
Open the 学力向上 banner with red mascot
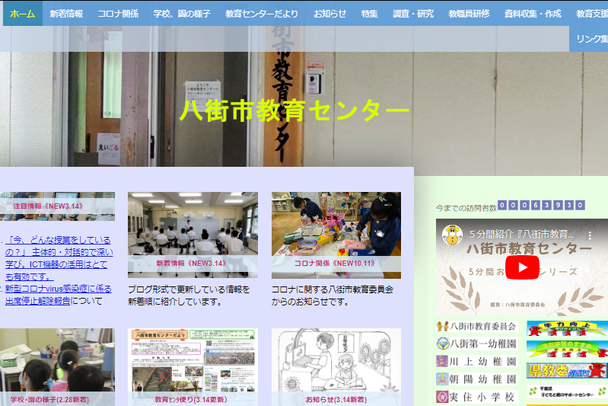coord(567,328)
